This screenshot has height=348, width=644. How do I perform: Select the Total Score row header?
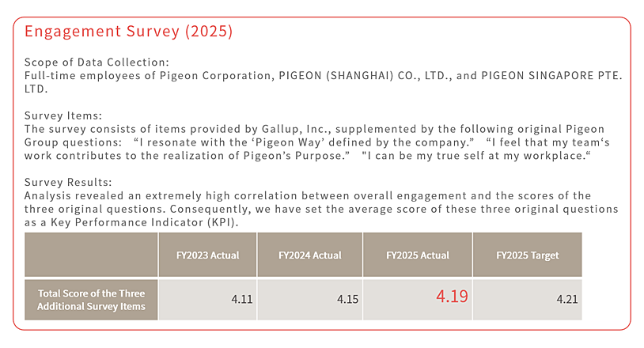(91, 299)
